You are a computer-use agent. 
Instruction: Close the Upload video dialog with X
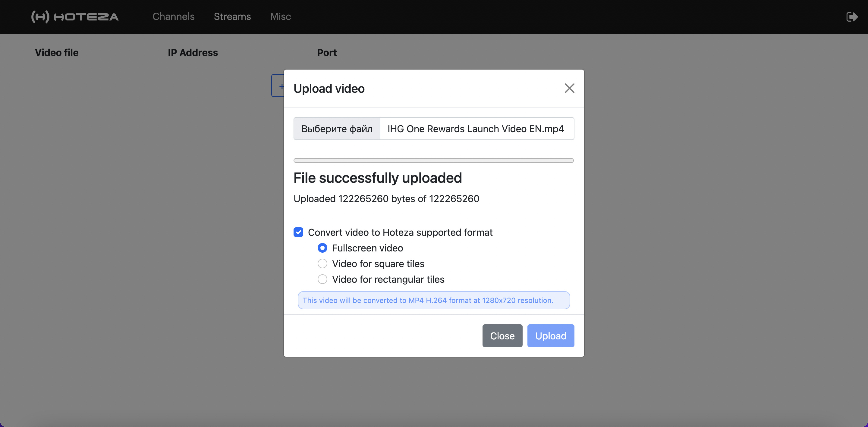click(569, 88)
